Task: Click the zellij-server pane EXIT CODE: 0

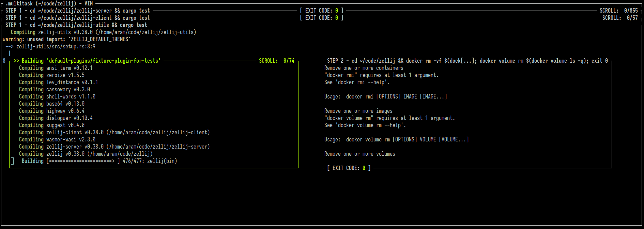Action: point(322,11)
